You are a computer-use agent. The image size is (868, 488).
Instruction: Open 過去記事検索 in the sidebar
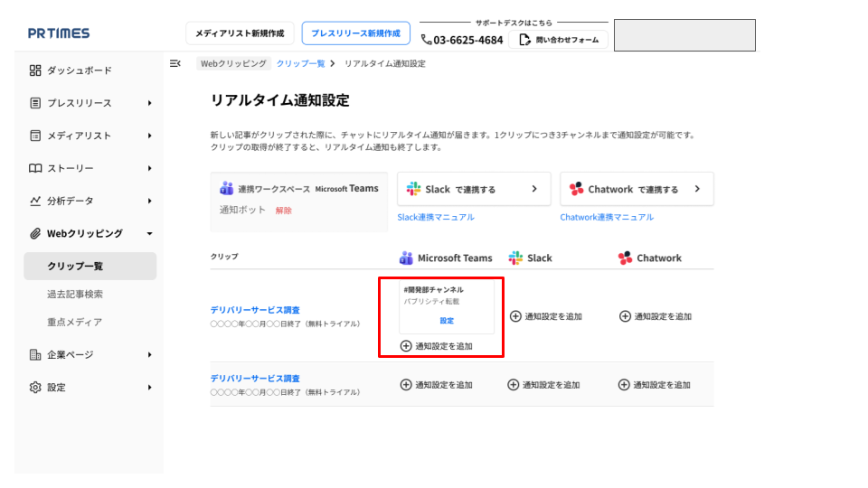click(x=75, y=295)
